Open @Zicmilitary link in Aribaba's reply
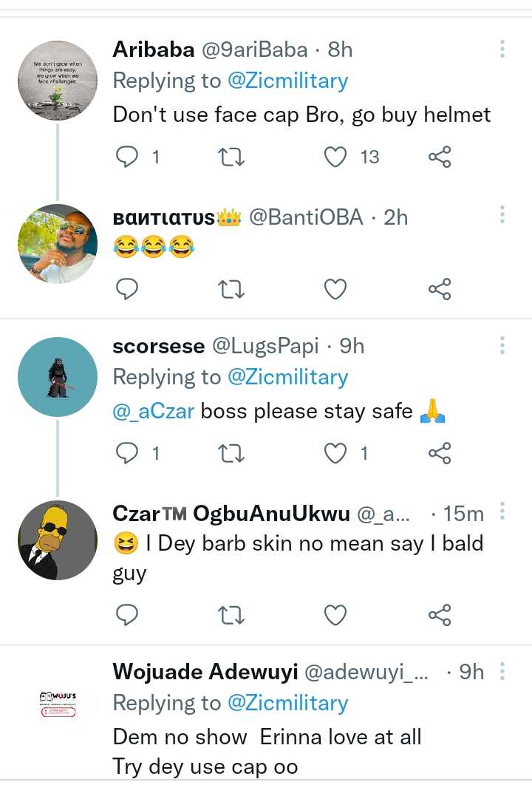The height and width of the screenshot is (799, 532). [287, 81]
